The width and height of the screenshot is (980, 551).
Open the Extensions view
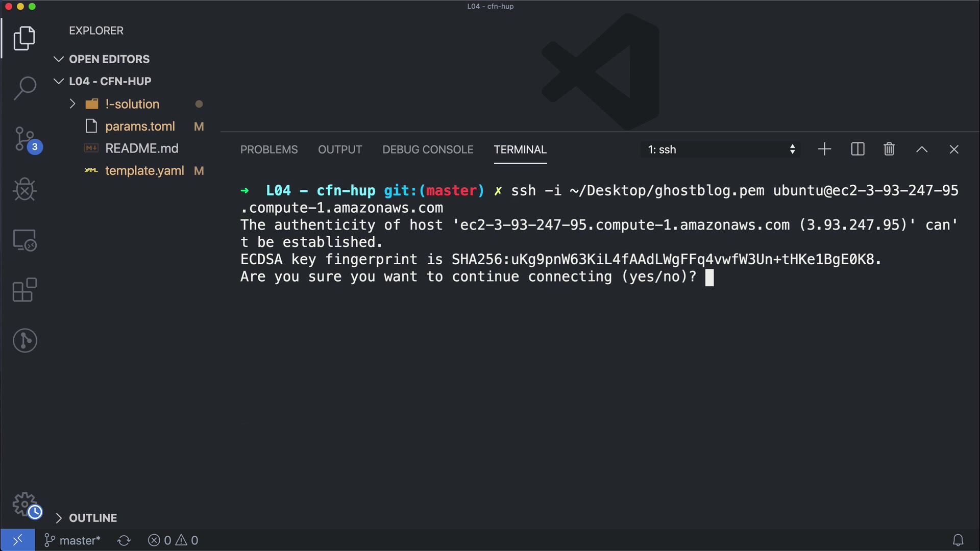pos(24,290)
